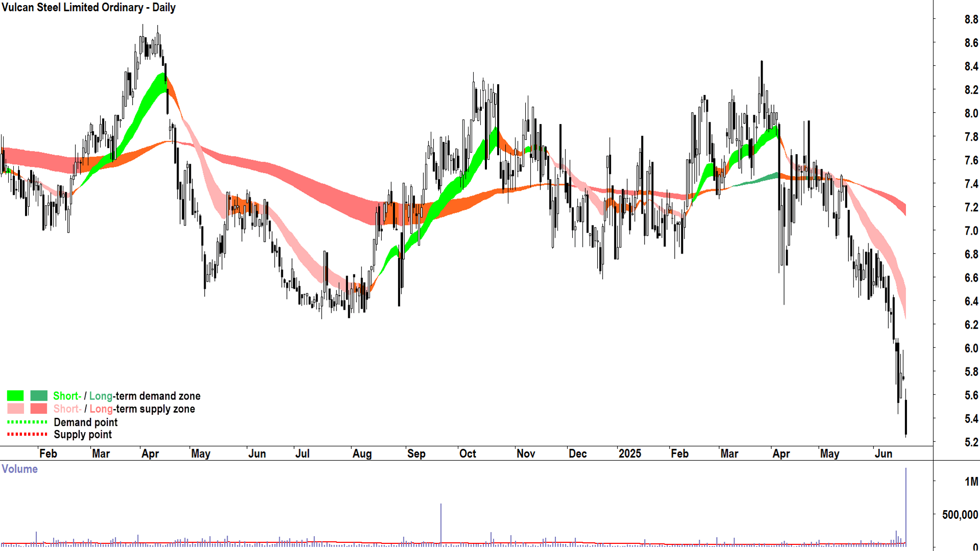Click the first 'Apr' label on the date axis

click(x=150, y=454)
